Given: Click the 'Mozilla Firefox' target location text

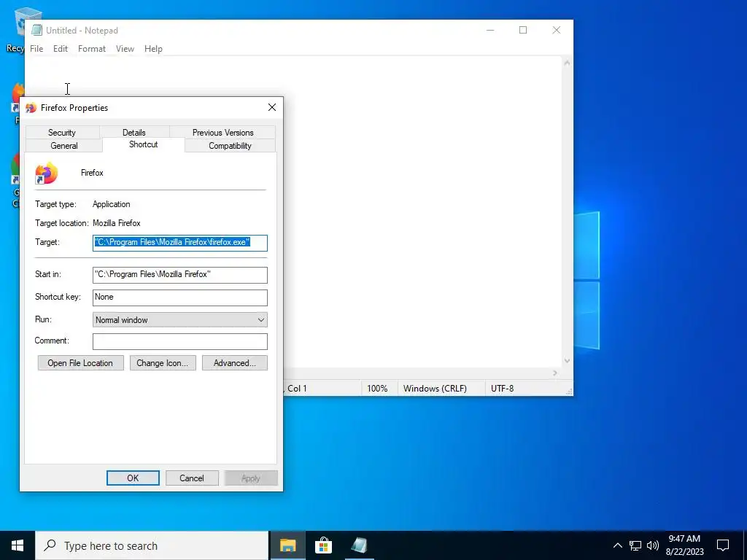Looking at the screenshot, I should [117, 223].
